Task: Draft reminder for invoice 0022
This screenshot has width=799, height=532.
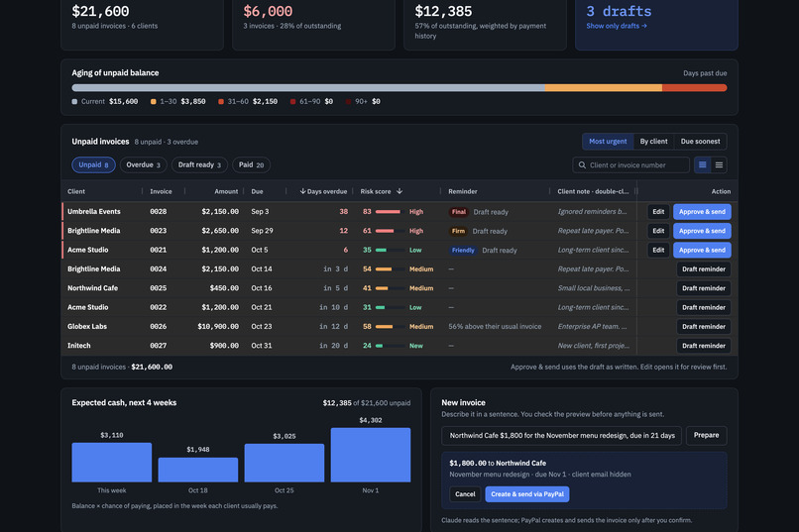Action: pos(703,307)
